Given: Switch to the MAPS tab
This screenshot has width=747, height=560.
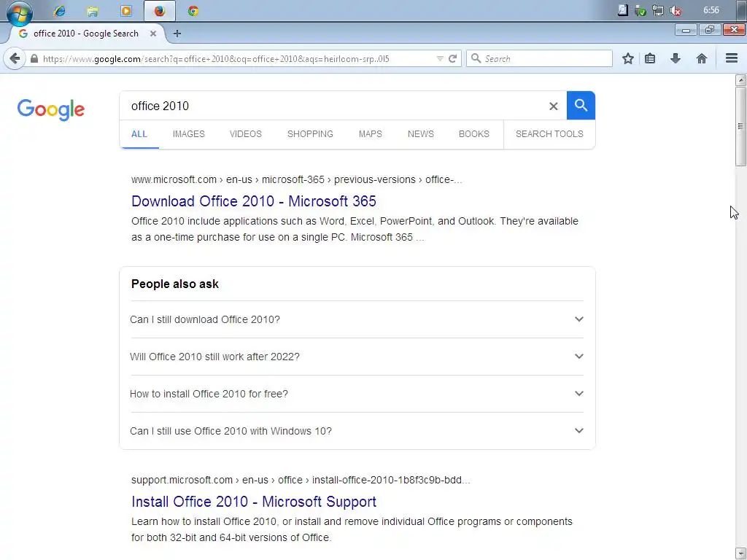Looking at the screenshot, I should pos(370,134).
